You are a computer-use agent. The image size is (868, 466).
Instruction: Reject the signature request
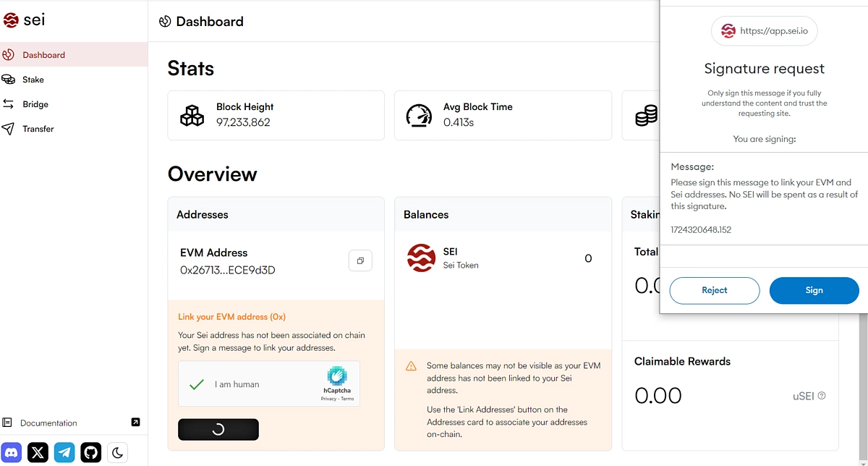(x=715, y=290)
